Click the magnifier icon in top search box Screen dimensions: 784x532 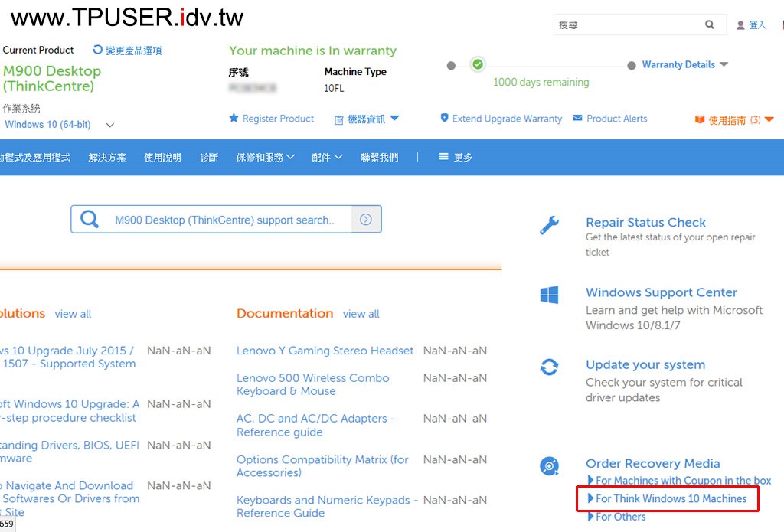[710, 25]
